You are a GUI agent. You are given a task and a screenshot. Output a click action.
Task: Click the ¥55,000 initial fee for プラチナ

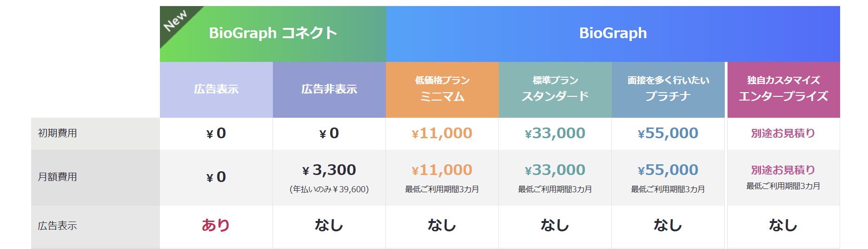pyautogui.click(x=668, y=134)
